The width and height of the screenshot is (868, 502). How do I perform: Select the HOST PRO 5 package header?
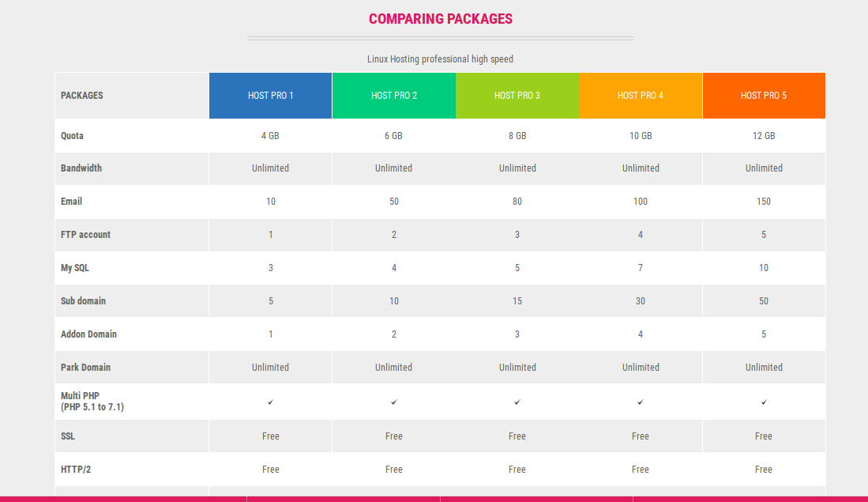tap(764, 96)
